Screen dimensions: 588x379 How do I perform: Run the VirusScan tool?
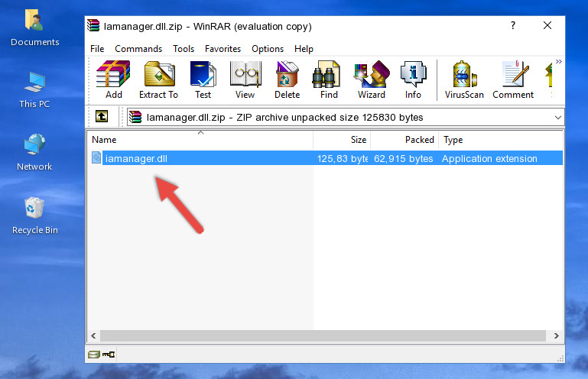(464, 79)
